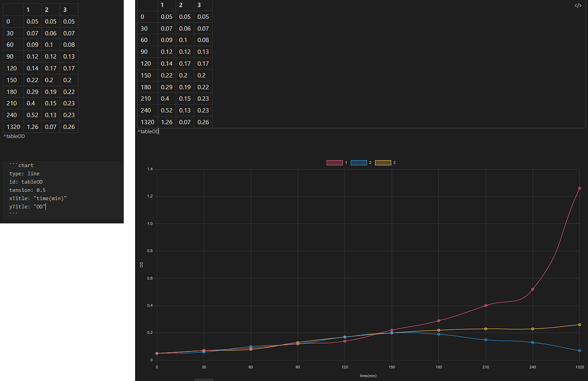Click the tension: 0.5 line in chart config
Viewport: 588px width, 381px height.
pyautogui.click(x=27, y=190)
